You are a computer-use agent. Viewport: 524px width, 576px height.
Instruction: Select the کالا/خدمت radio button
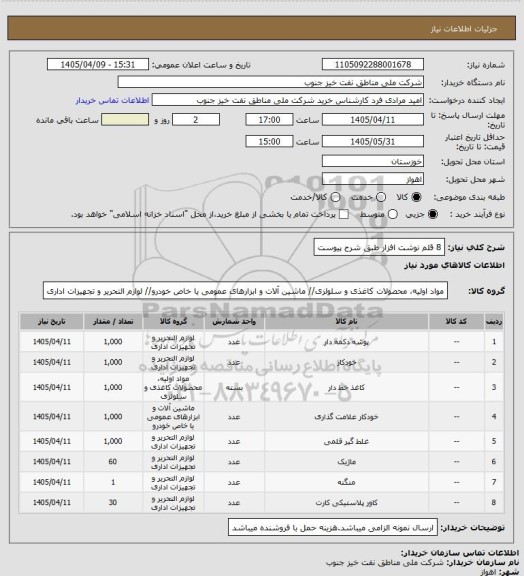pos(335,197)
